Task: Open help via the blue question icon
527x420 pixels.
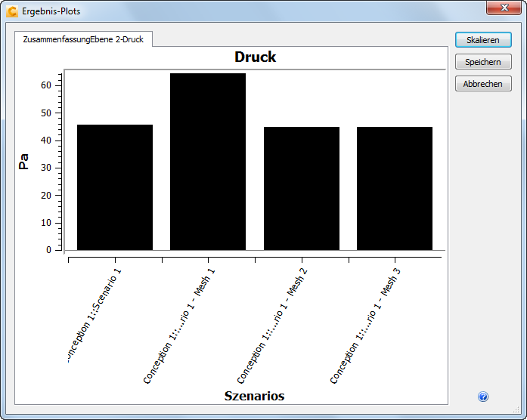Action: (483, 397)
